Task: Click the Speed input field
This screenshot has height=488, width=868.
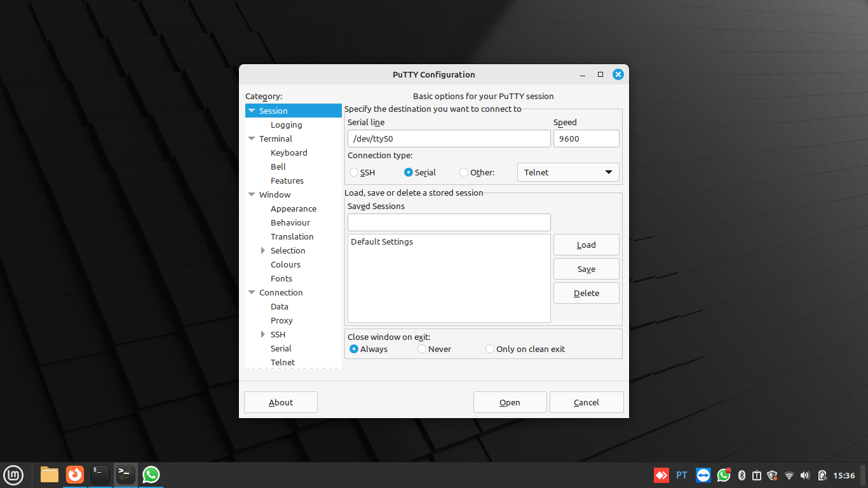Action: [x=587, y=139]
